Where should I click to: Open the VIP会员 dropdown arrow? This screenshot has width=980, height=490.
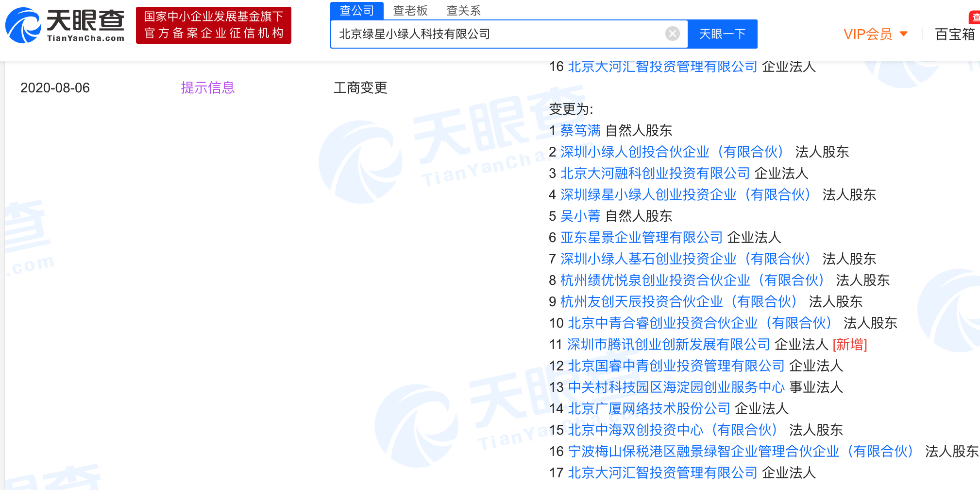click(904, 34)
